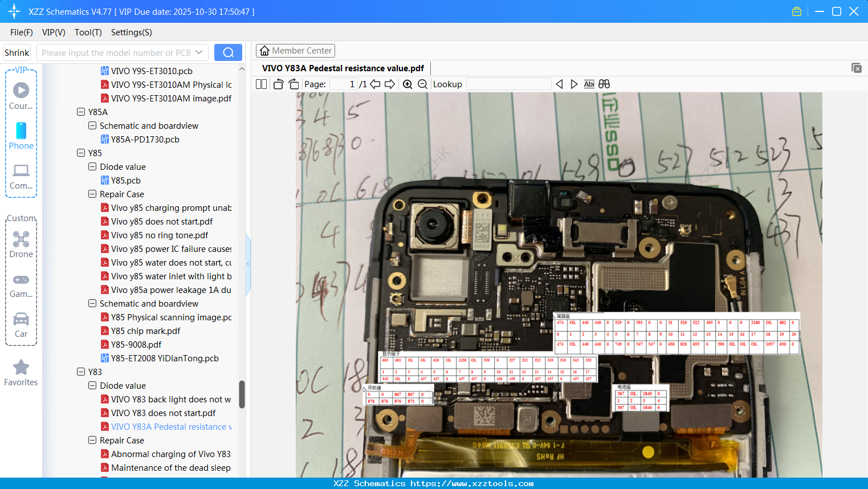This screenshot has width=868, height=489.
Task: Open the Game console category
Action: click(21, 285)
